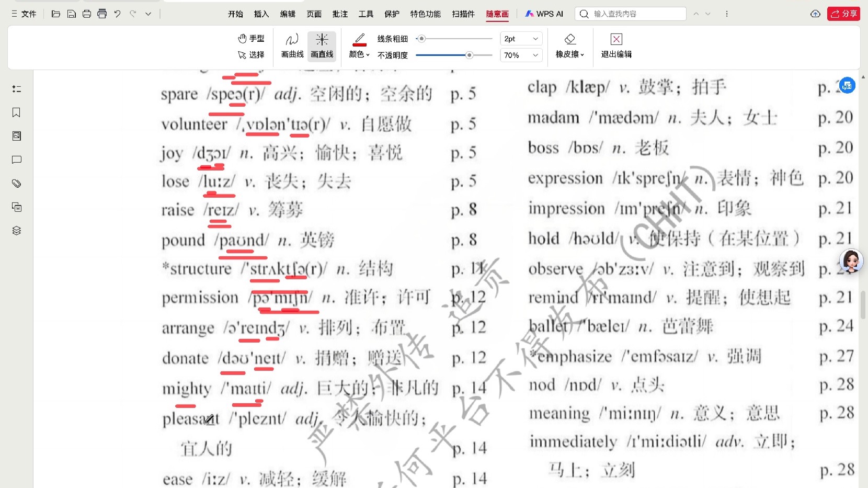Viewport: 868px width, 488px height.
Task: Click the word 'impression' in the document
Action: [566, 209]
